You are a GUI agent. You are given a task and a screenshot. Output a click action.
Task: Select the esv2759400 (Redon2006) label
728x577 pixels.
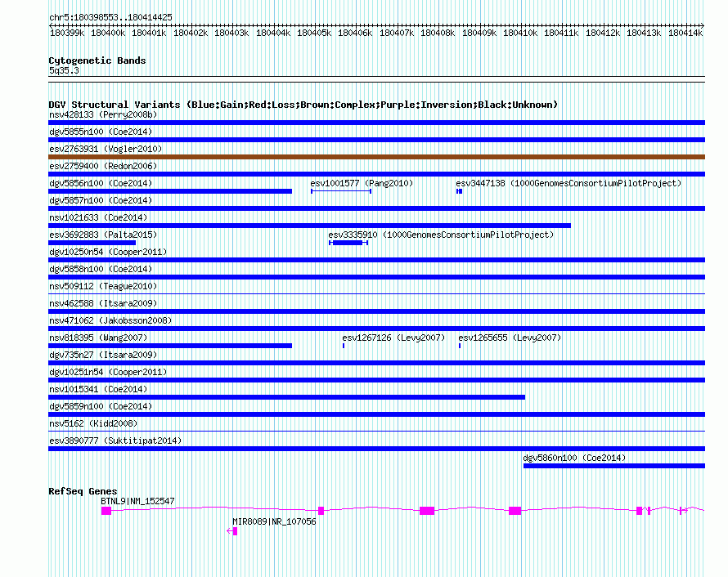tap(103, 166)
